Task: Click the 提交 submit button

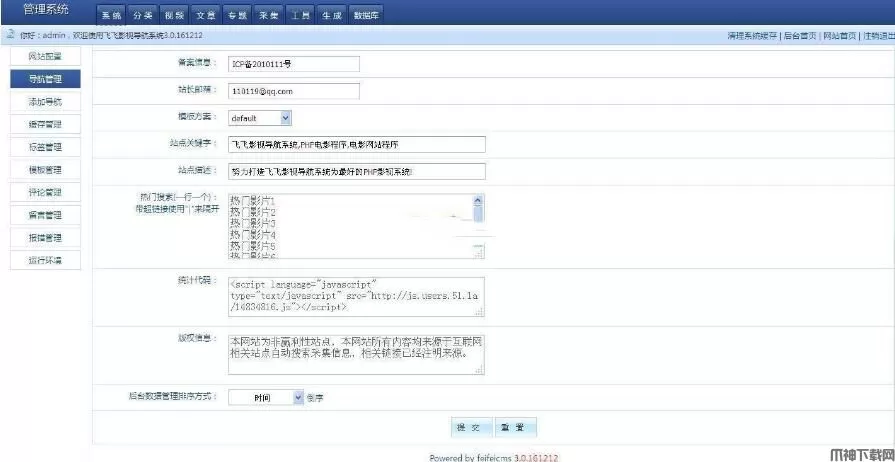Action: coord(471,428)
